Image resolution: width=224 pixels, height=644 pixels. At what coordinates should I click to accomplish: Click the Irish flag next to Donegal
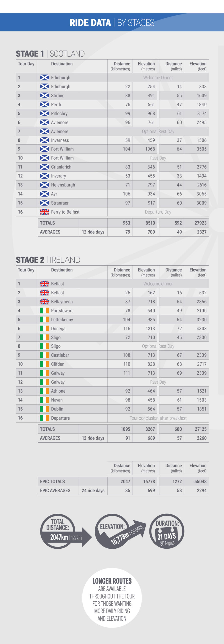coord(44,328)
